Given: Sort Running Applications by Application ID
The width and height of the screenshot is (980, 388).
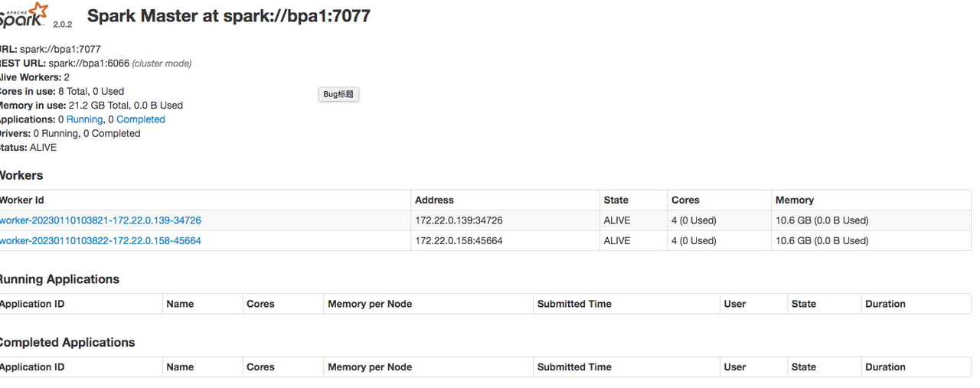Looking at the screenshot, I should click(x=32, y=304).
